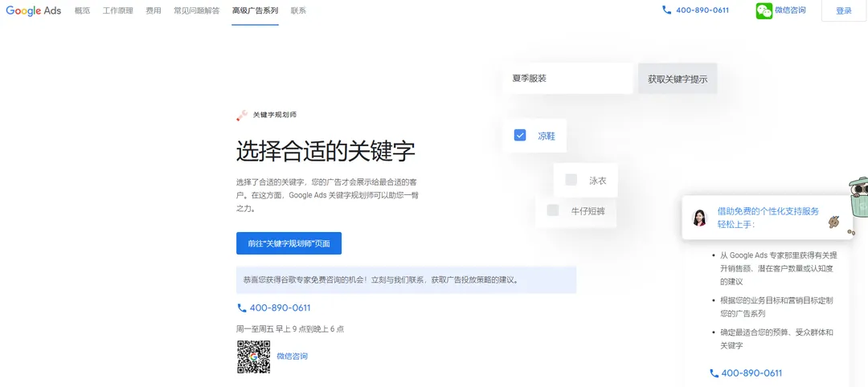Click the 登录 button
Viewport: 868px width, 387px height.
point(844,10)
